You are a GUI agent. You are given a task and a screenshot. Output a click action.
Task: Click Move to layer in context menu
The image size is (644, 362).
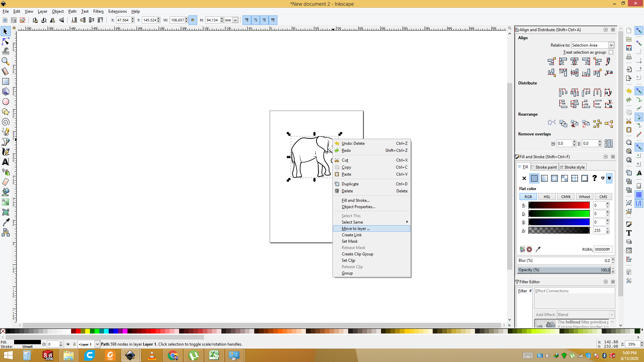pyautogui.click(x=356, y=229)
